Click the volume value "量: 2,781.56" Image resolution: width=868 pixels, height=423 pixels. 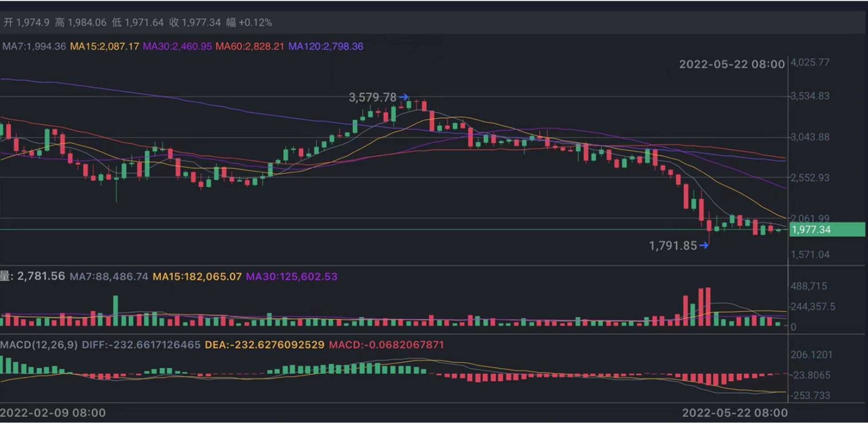click(33, 276)
